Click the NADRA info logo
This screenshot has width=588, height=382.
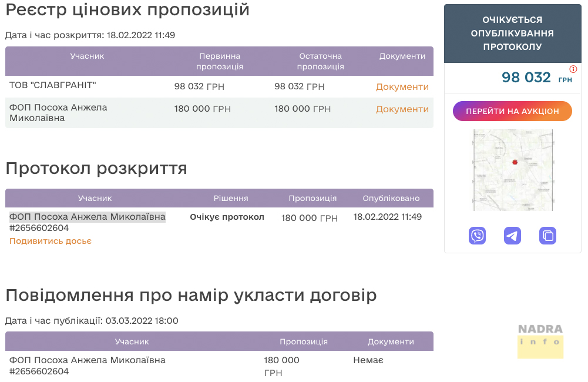tap(540, 340)
